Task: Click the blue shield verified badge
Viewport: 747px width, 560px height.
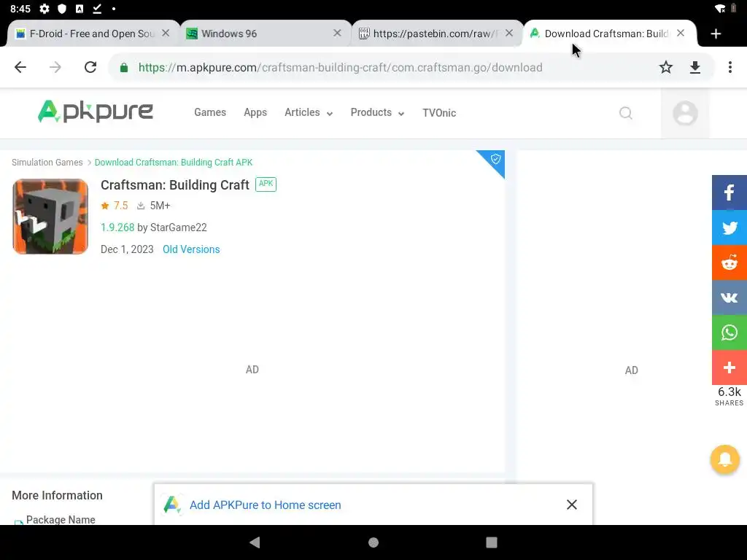Action: [495, 160]
